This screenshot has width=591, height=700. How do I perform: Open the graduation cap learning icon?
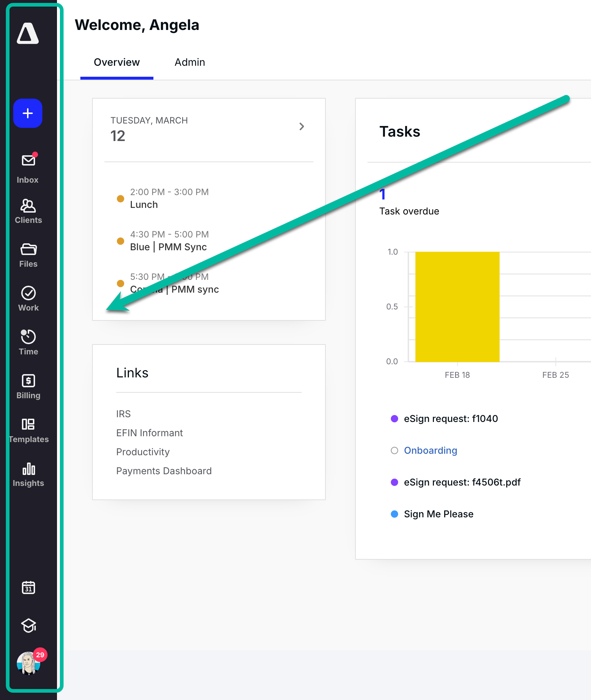click(x=28, y=625)
